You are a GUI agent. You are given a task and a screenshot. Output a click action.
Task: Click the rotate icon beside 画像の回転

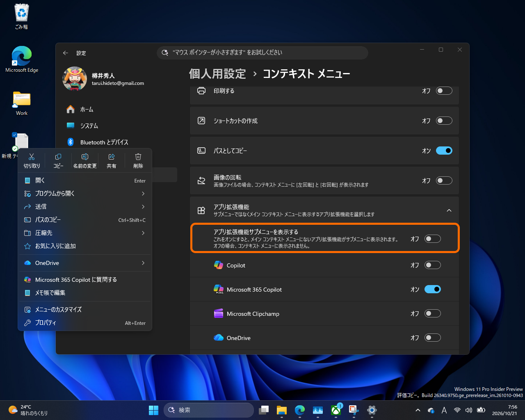coord(201,180)
